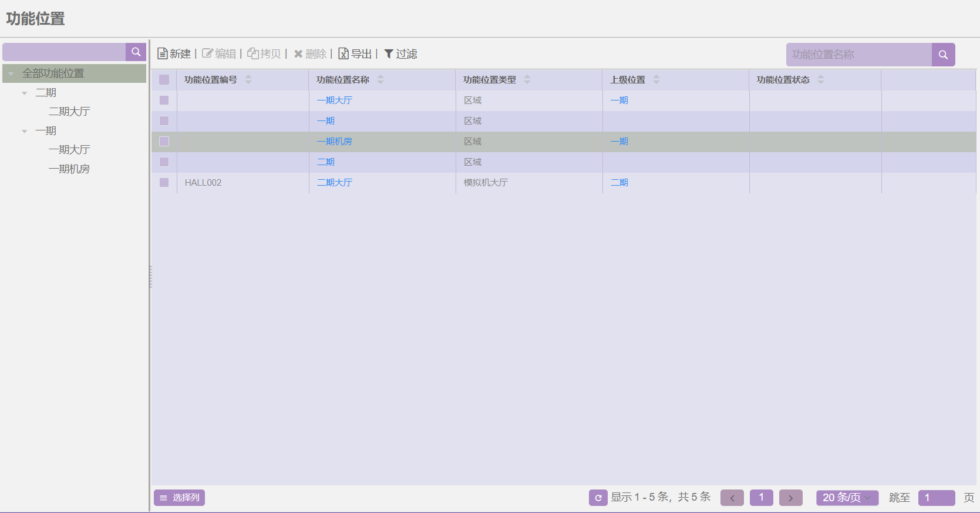Open the 一期机房 name link in table
This screenshot has height=513, width=980.
point(335,142)
